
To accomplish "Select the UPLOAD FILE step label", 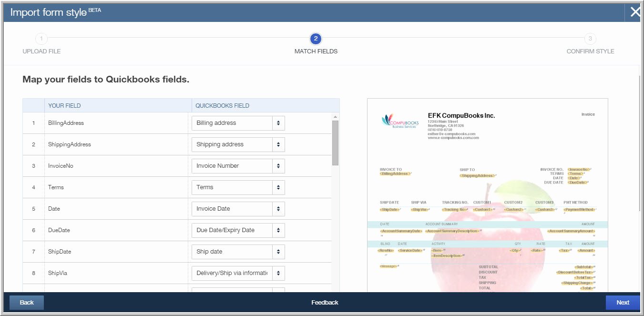I will point(41,51).
